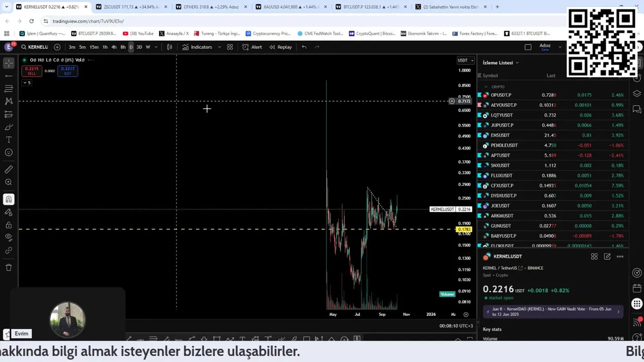
Task: Collapse the indicator legend chevron showing 5
Action: point(27,82)
